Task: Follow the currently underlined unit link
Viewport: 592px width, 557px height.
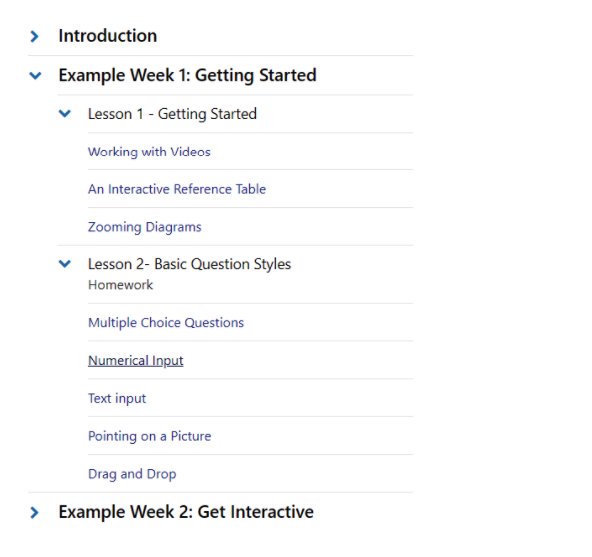Action: coord(136,361)
